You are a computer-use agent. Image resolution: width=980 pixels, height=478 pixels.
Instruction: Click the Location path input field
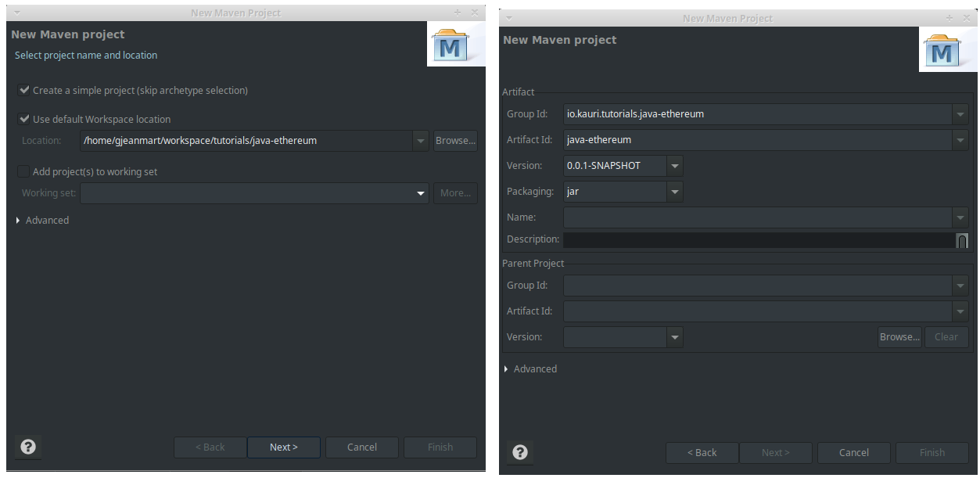pyautogui.click(x=246, y=141)
